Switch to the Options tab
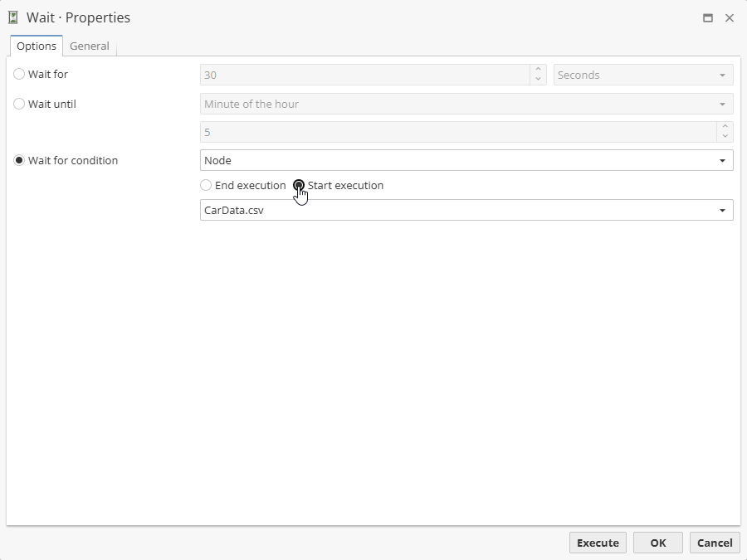 tap(37, 46)
